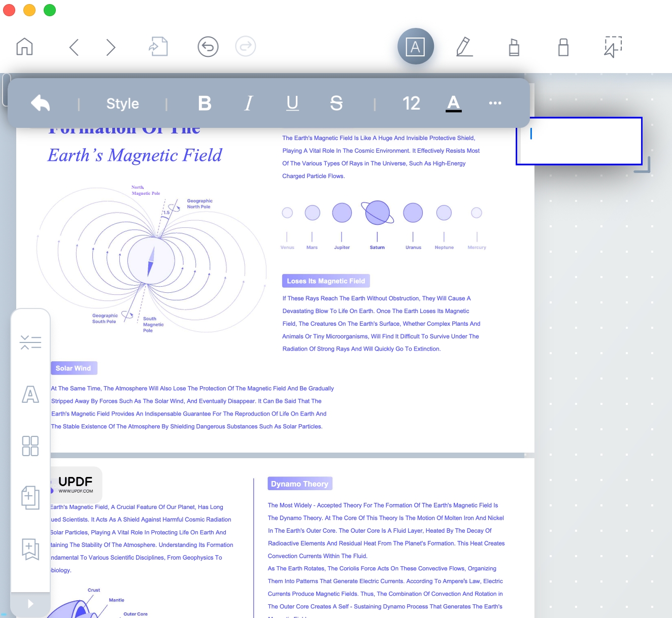Click the Saturn planet illustration
The width and height of the screenshot is (672, 618).
(x=378, y=213)
